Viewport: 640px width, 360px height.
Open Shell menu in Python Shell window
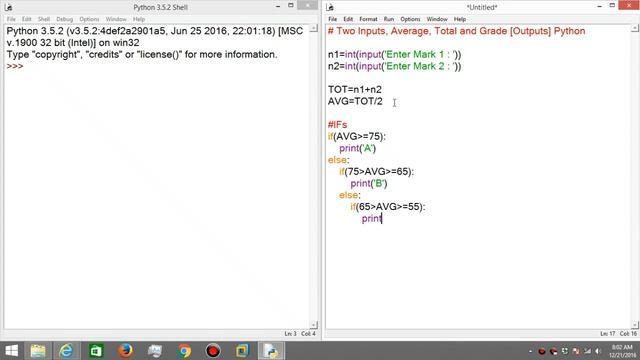click(x=44, y=19)
